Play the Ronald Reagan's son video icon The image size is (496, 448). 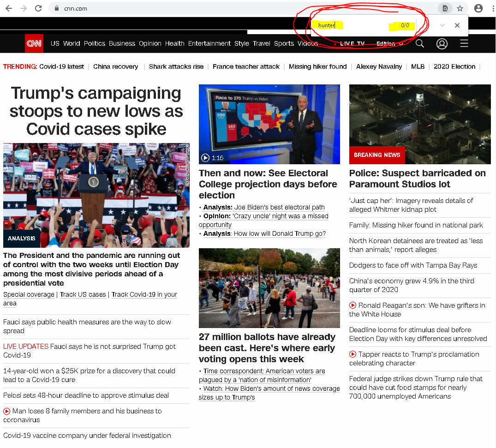(353, 305)
